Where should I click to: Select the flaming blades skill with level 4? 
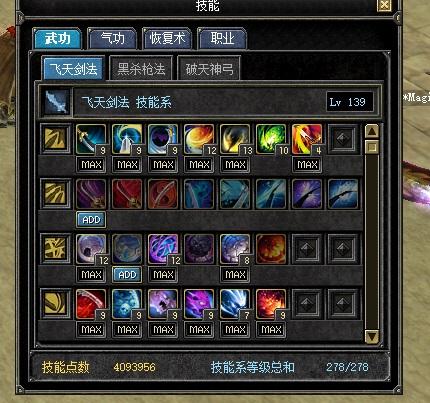307,139
